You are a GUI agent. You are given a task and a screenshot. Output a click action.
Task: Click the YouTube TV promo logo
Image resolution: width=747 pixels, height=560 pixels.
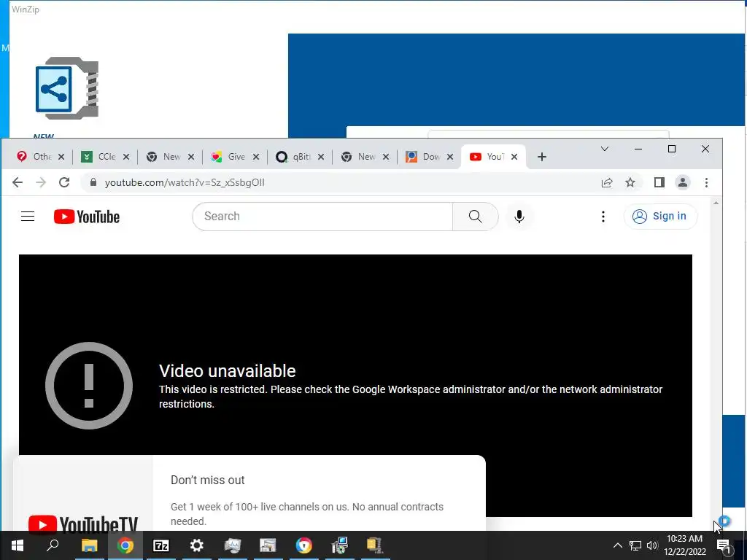tap(83, 524)
